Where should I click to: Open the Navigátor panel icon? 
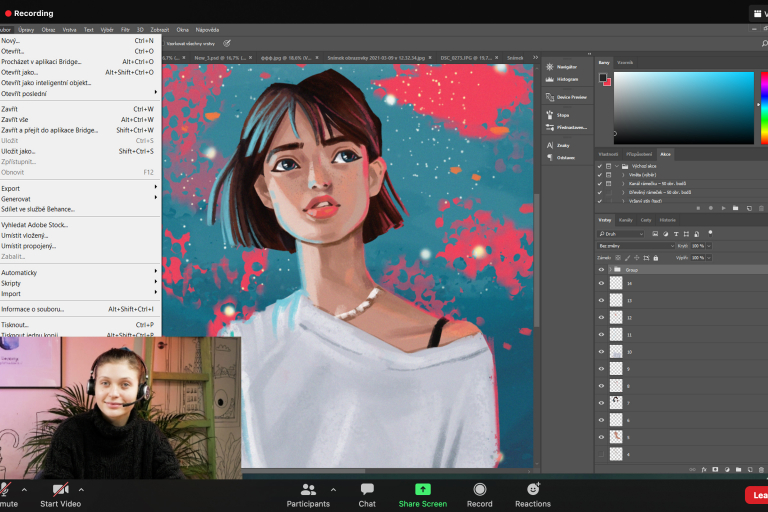pos(551,67)
